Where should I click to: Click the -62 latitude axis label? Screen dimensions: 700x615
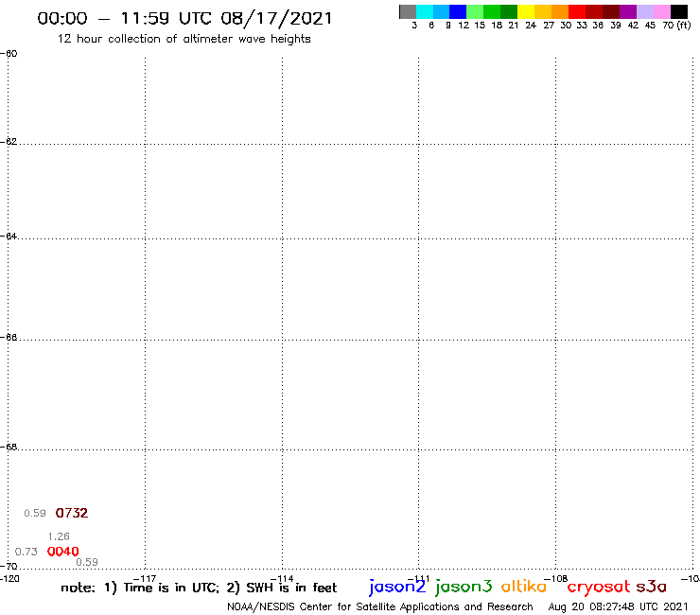9,142
